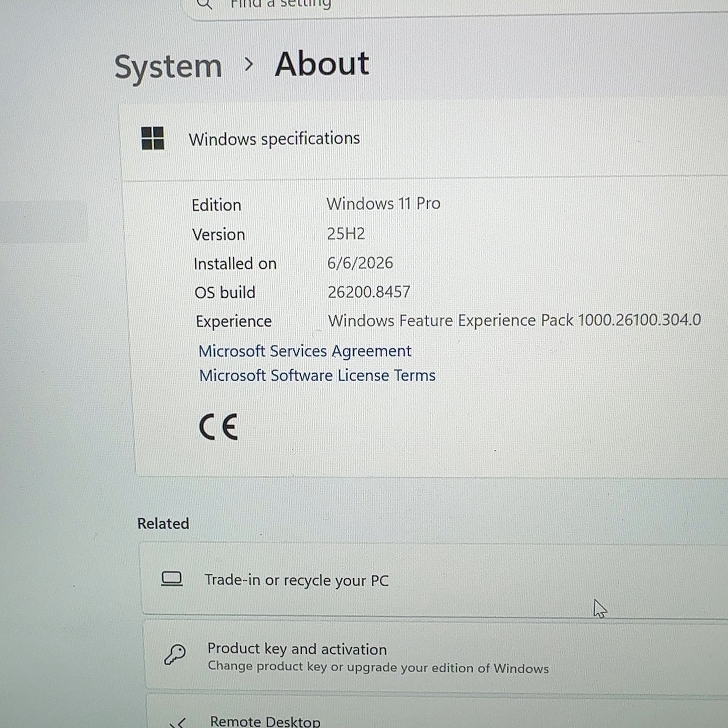Click the key icon beside Product key and activation
The width and height of the screenshot is (728, 728).
pos(175,654)
